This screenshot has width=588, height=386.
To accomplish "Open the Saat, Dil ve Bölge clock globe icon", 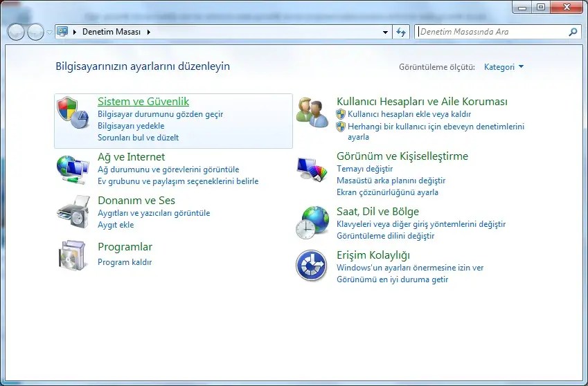I will (312, 222).
